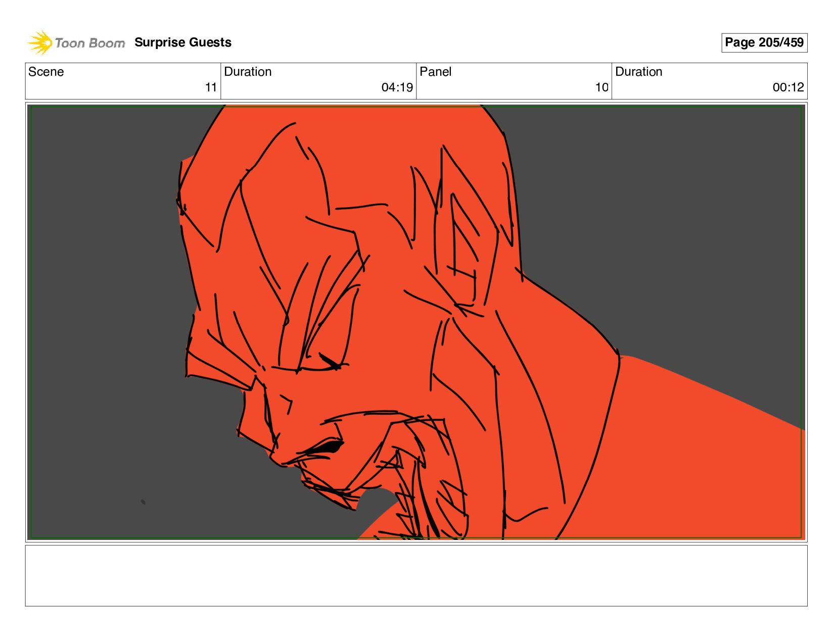Click the Toon Boom logo
The image size is (834, 644).
click(76, 42)
